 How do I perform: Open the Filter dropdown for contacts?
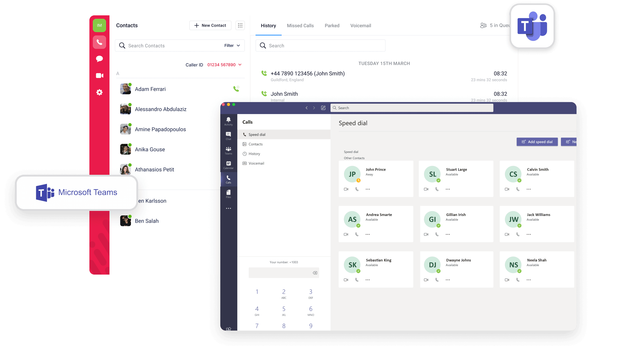[231, 45]
